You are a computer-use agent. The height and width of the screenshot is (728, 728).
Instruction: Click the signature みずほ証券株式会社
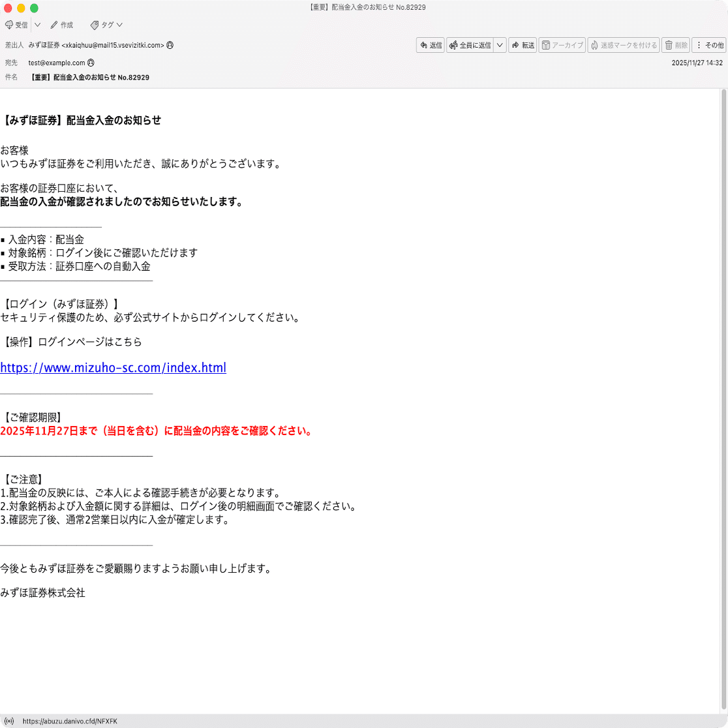pos(42,593)
